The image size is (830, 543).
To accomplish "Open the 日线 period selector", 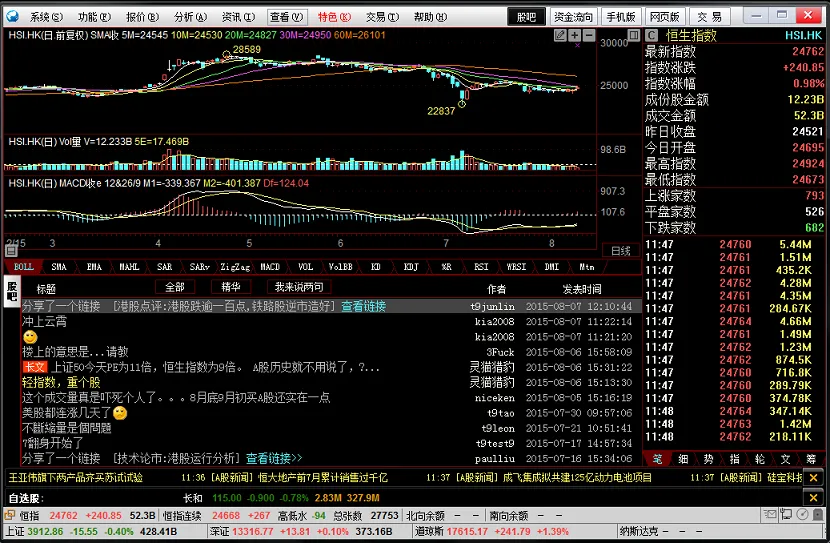I will 621,251.
